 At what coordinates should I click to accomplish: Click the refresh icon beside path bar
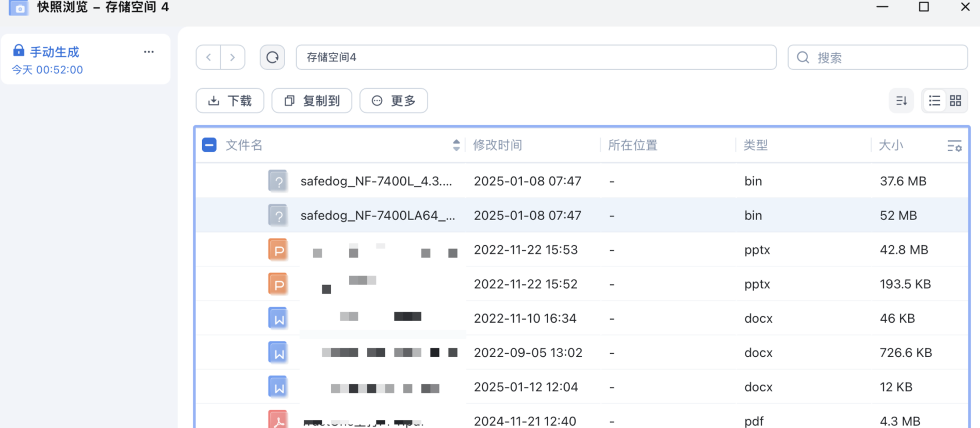point(272,57)
